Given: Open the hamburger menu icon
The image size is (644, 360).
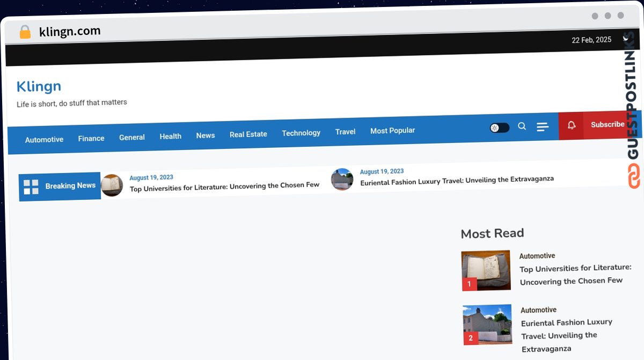Looking at the screenshot, I should pyautogui.click(x=543, y=127).
